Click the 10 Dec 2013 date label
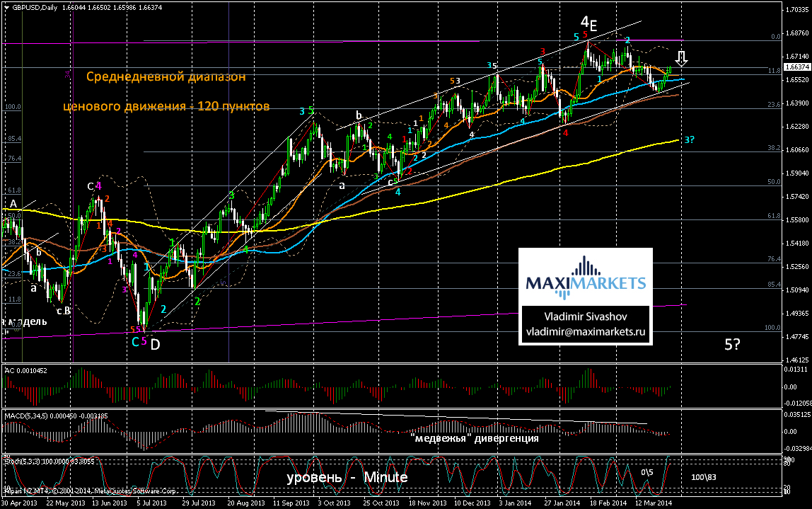 (x=472, y=503)
